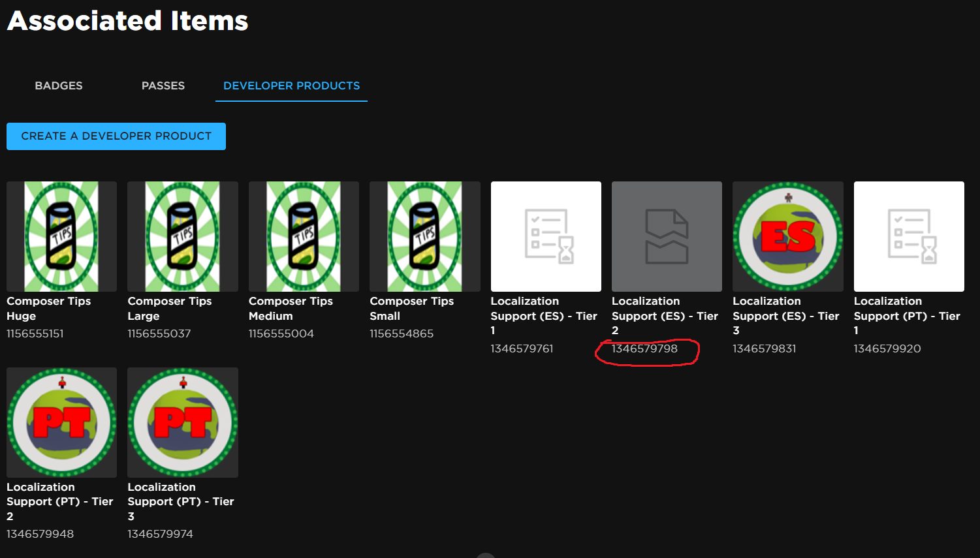Open the DEVELOPER PRODUCTS tab
The height and width of the screenshot is (558, 980).
(x=291, y=85)
